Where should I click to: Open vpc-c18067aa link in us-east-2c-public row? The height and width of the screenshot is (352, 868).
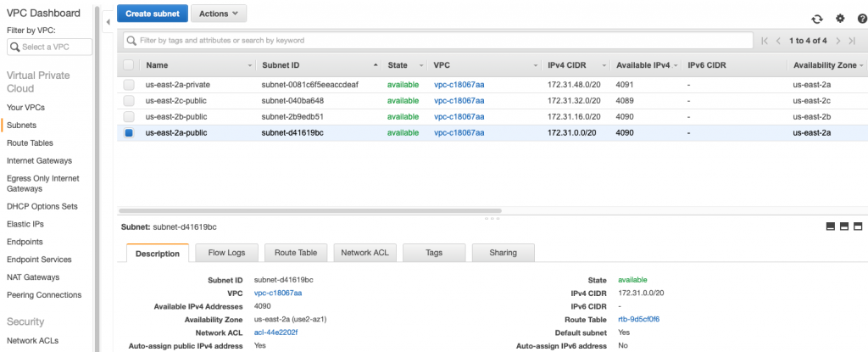click(459, 101)
